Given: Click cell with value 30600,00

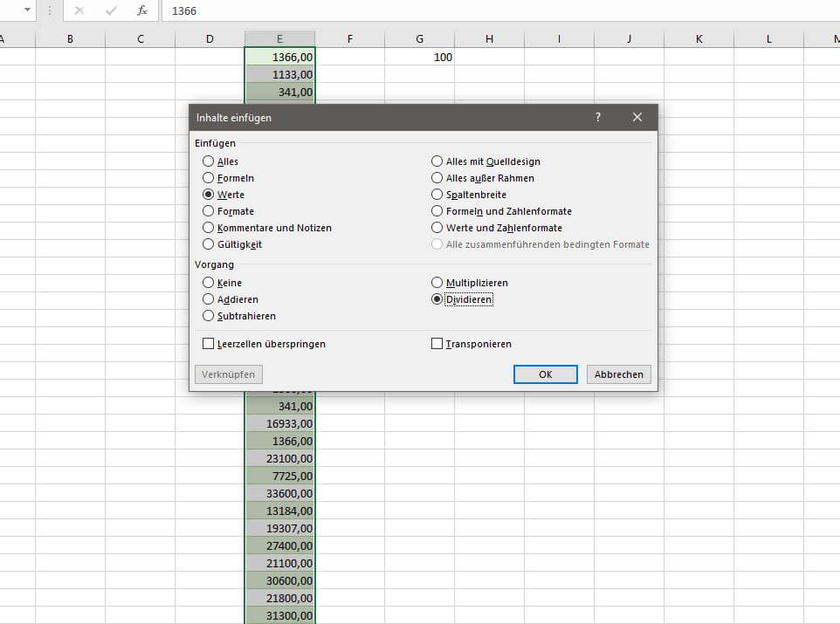Looking at the screenshot, I should pyautogui.click(x=279, y=580).
